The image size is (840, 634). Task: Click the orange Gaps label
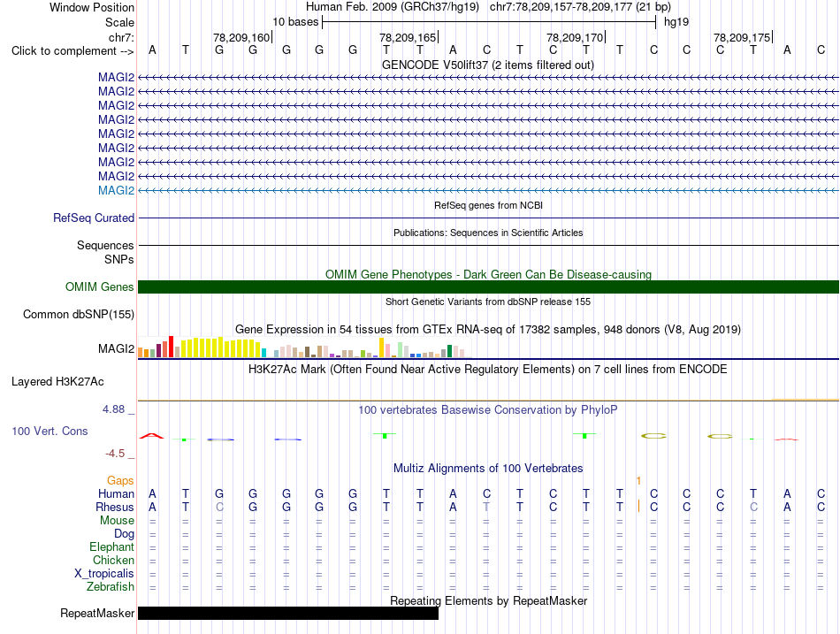tap(120, 481)
